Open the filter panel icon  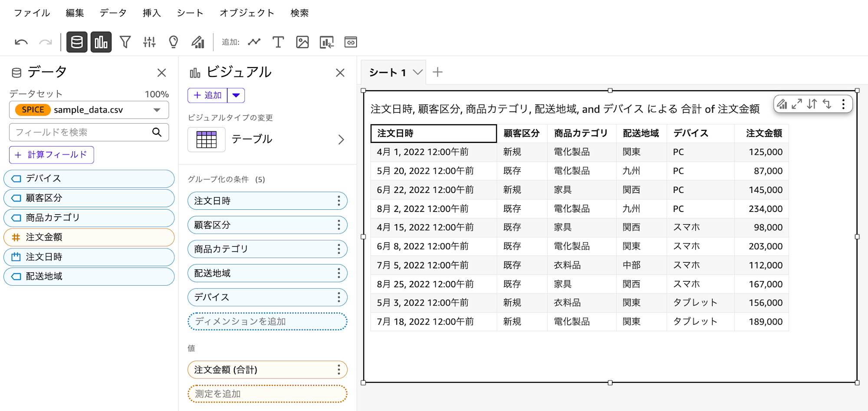tap(125, 42)
